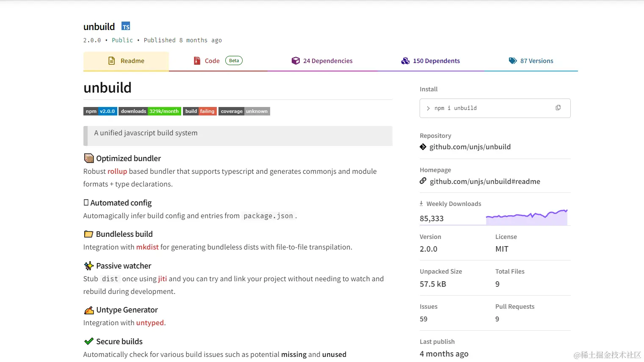644x362 pixels.
Task: Open github.com/unjs/unbuild repository link
Action: pos(470,147)
